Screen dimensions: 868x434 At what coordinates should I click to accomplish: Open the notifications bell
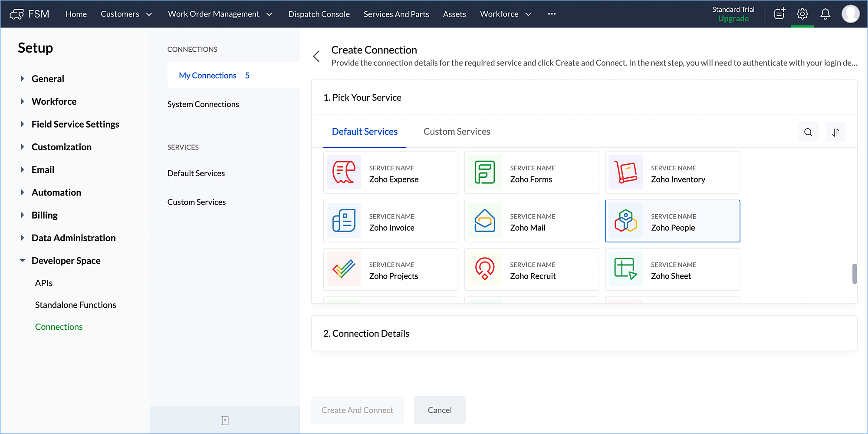click(825, 14)
